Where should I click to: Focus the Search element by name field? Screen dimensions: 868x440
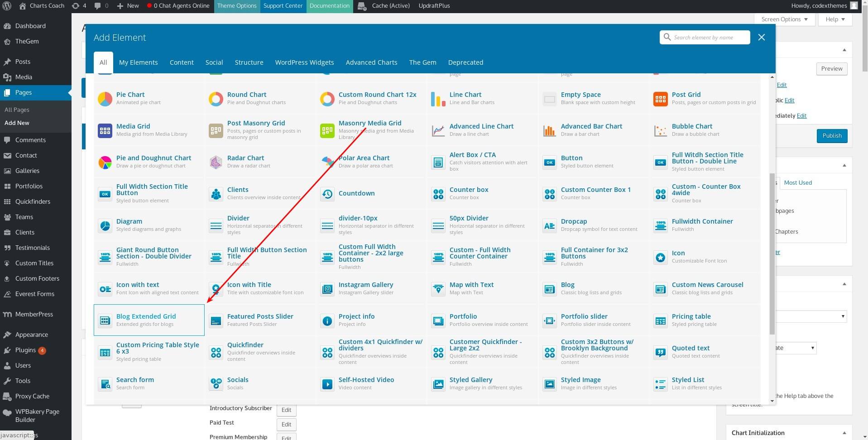click(x=705, y=38)
